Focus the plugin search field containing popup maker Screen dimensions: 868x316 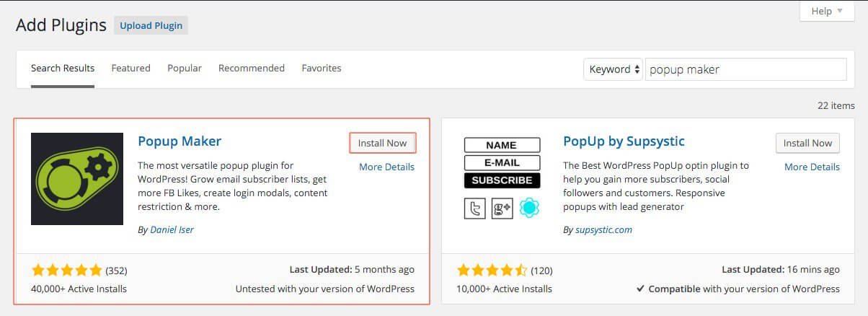(x=745, y=69)
